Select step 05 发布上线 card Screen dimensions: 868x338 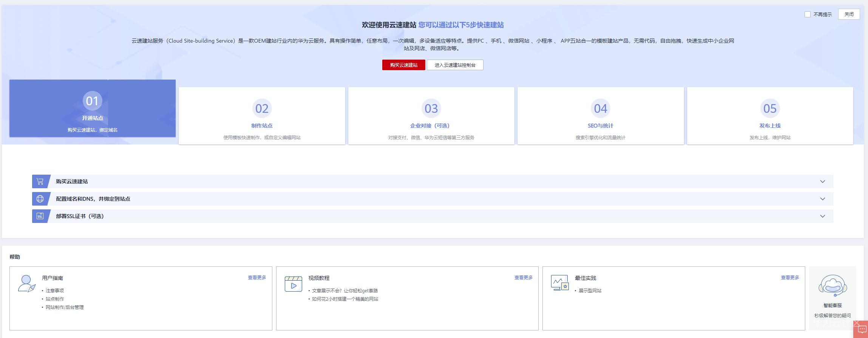[770, 116]
